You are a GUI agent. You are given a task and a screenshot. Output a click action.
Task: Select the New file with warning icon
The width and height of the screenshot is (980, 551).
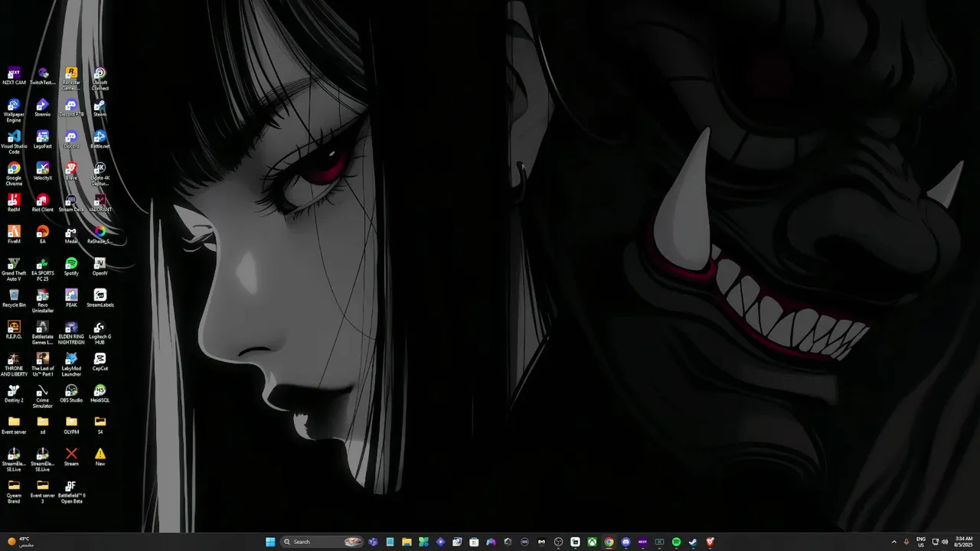(100, 458)
